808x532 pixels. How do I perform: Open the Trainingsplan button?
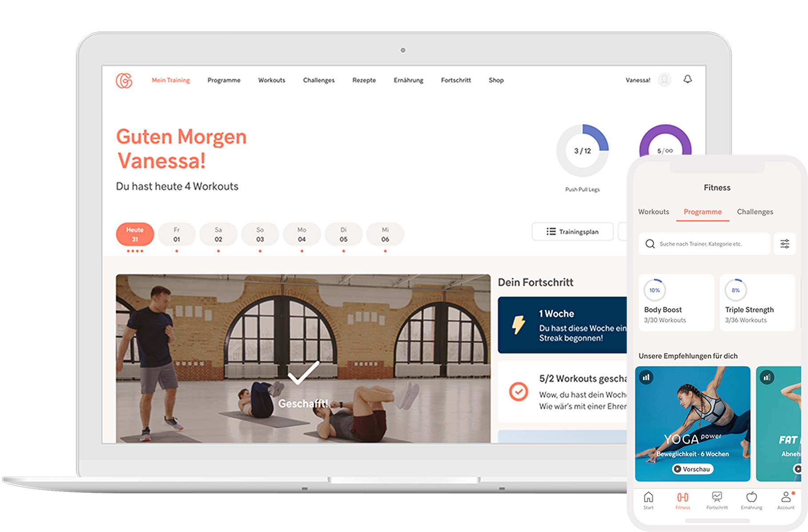point(572,232)
